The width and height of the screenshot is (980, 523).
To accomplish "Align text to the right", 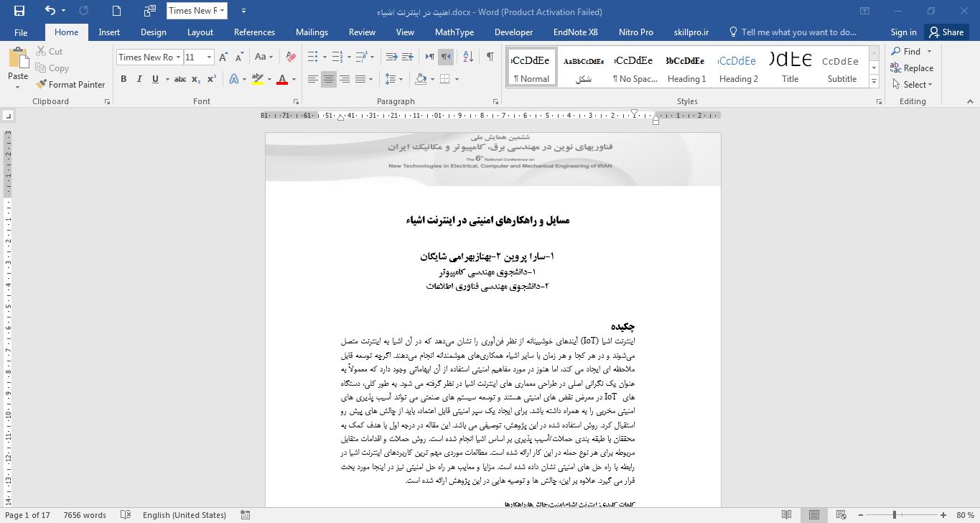I will (345, 79).
